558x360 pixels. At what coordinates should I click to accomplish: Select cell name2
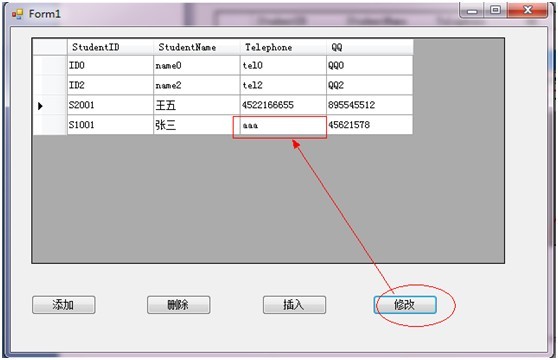point(197,85)
